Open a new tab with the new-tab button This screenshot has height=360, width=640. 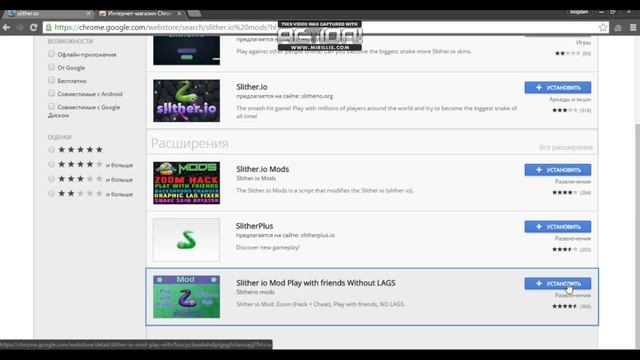194,13
